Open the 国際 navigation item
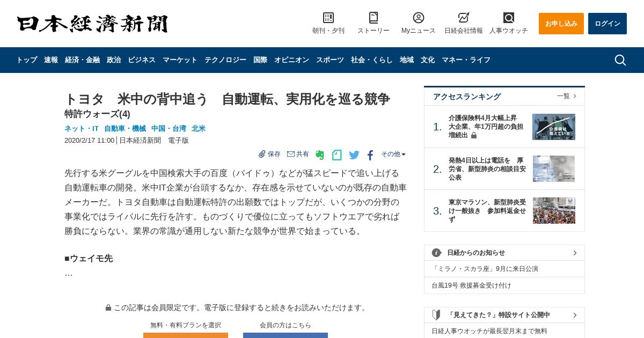 pos(260,60)
